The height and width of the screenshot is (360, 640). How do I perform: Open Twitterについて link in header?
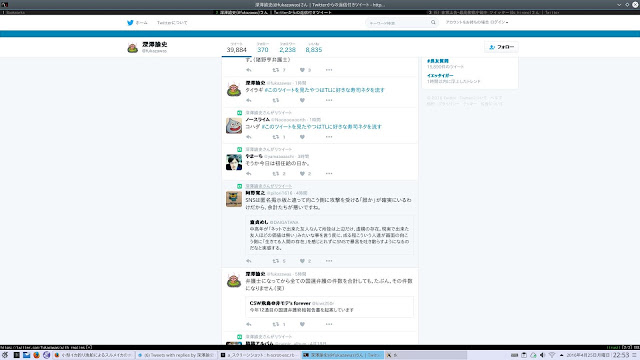(x=172, y=23)
